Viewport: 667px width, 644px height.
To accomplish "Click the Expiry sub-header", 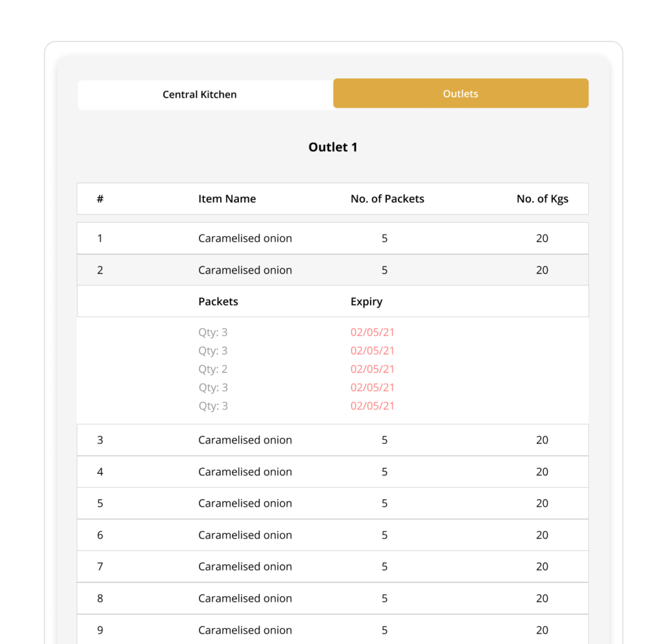I will coord(366,301).
